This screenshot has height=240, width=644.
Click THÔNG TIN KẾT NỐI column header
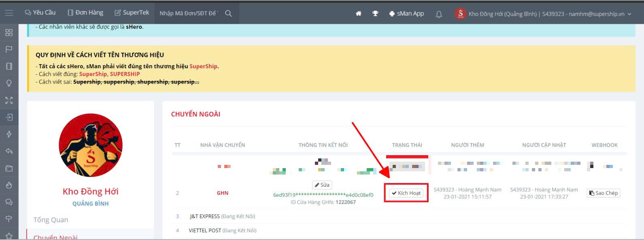[x=323, y=145]
